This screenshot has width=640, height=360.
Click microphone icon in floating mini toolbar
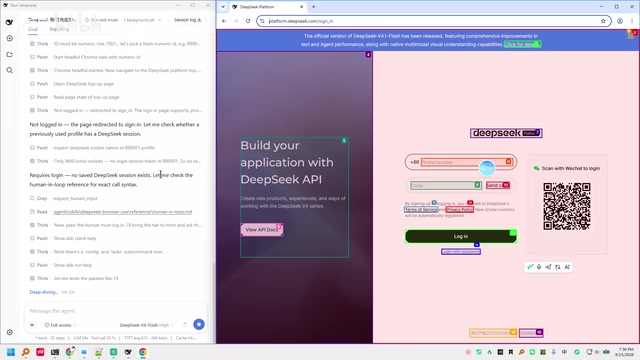coord(539,267)
